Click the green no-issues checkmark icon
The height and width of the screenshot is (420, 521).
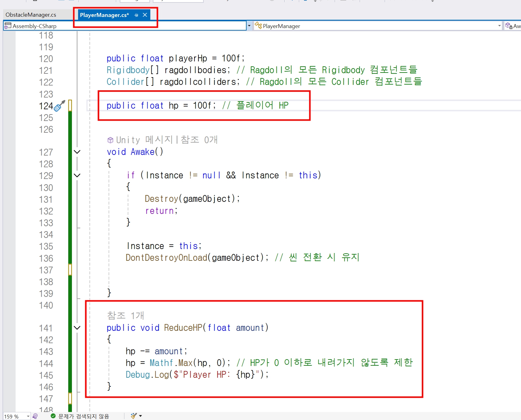pyautogui.click(x=53, y=416)
